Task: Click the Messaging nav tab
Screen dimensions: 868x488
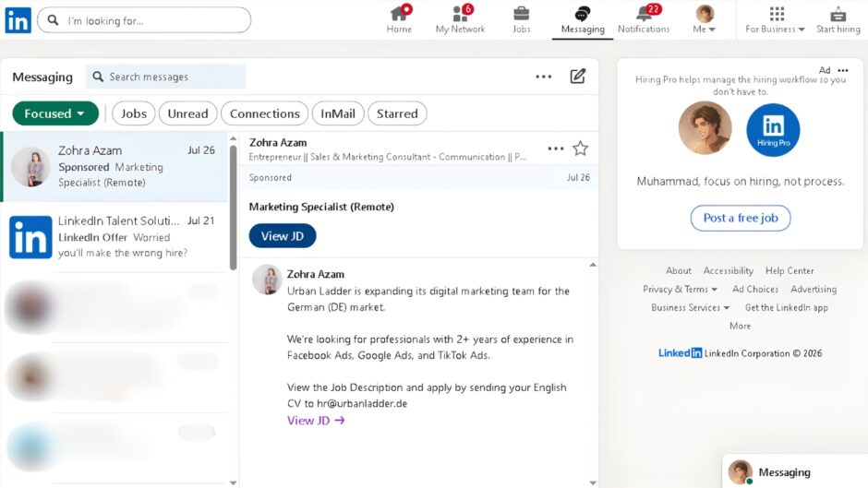Action: [583, 20]
